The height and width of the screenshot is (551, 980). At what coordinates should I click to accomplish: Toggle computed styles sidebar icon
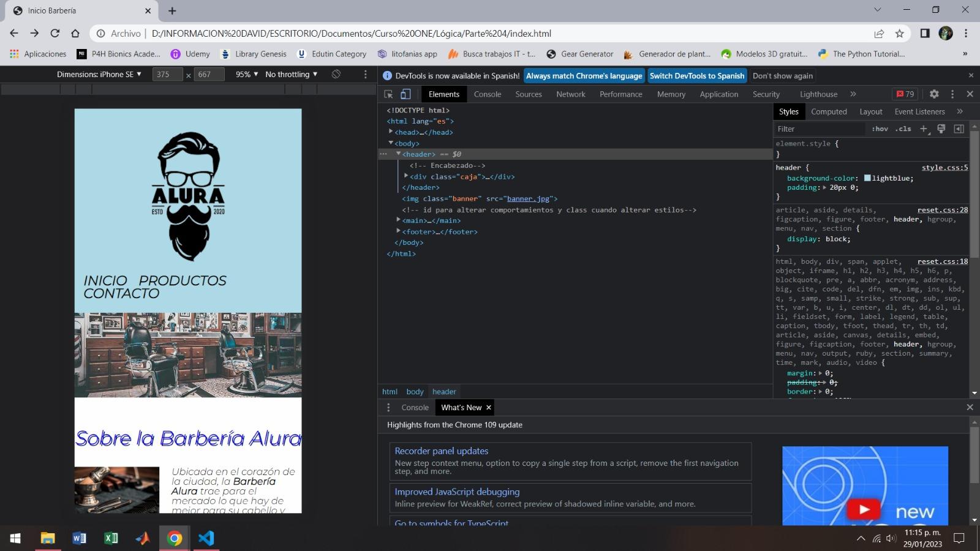[959, 129]
